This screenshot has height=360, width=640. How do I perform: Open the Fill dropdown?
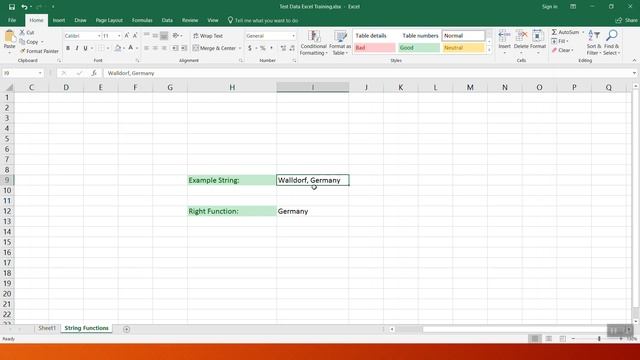pyautogui.click(x=560, y=41)
